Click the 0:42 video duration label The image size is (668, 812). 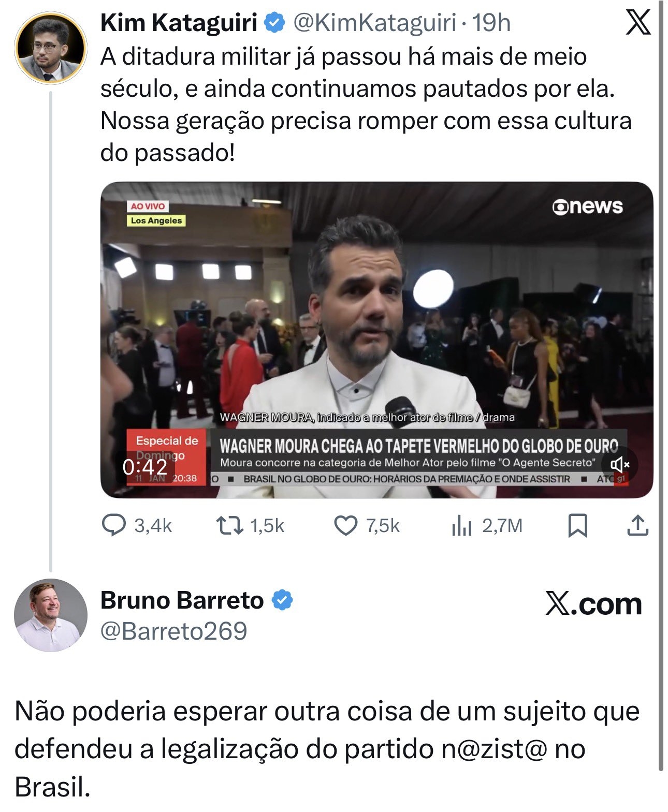[145, 467]
